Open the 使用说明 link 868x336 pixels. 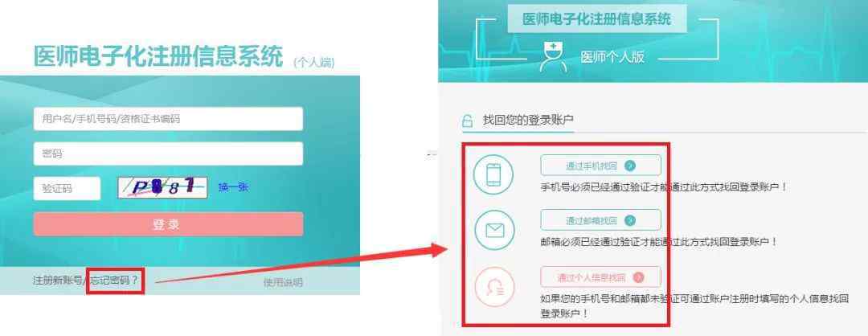point(283,283)
